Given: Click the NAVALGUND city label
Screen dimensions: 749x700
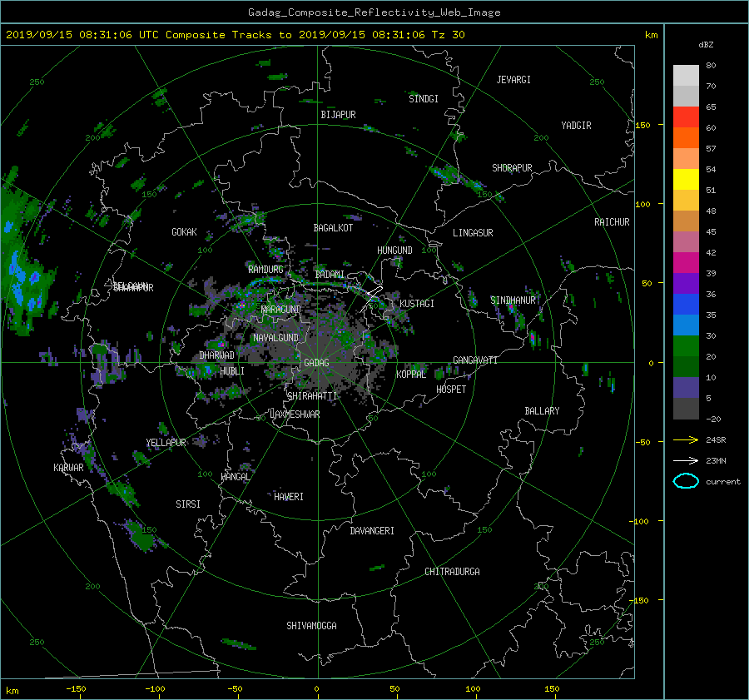Looking at the screenshot, I should point(275,338).
